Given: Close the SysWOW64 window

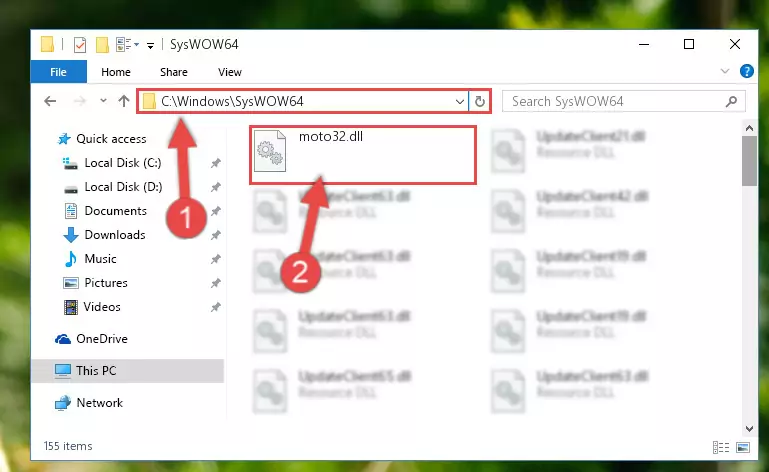Looking at the screenshot, I should click(735, 44).
